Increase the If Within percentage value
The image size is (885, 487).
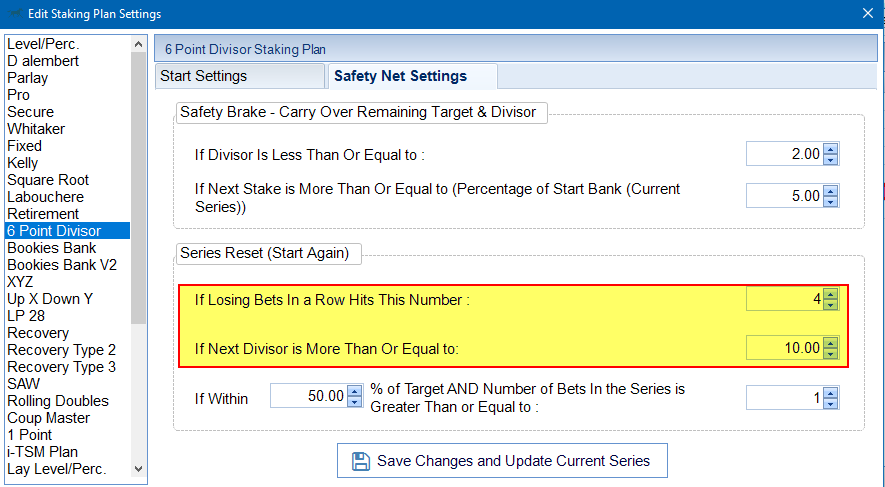[x=352, y=392]
